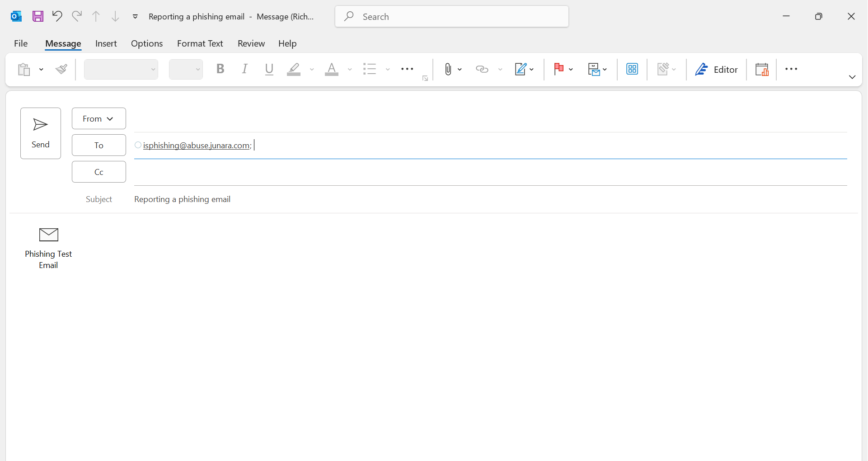This screenshot has width=868, height=461.
Task: Go to next item with down arrow
Action: (116, 17)
